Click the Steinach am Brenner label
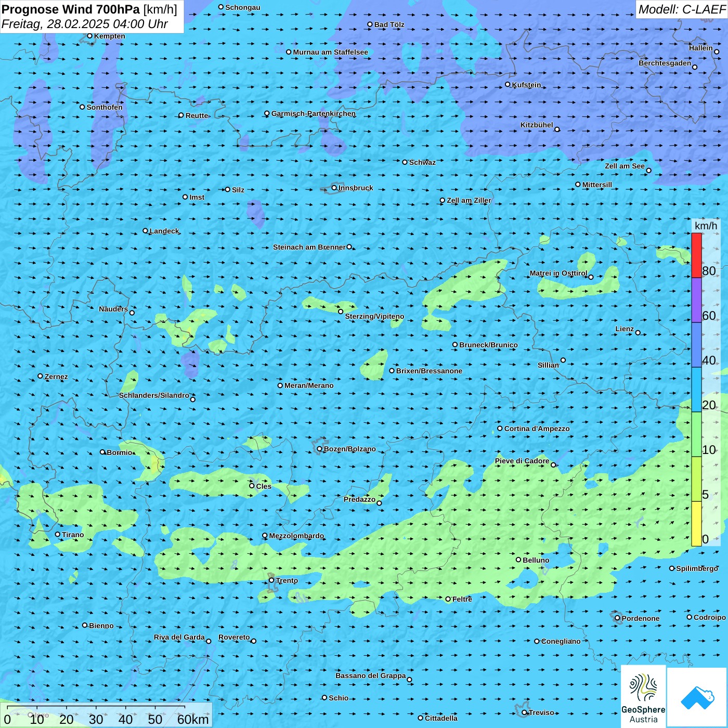Image resolution: width=728 pixels, height=728 pixels. 309,247
